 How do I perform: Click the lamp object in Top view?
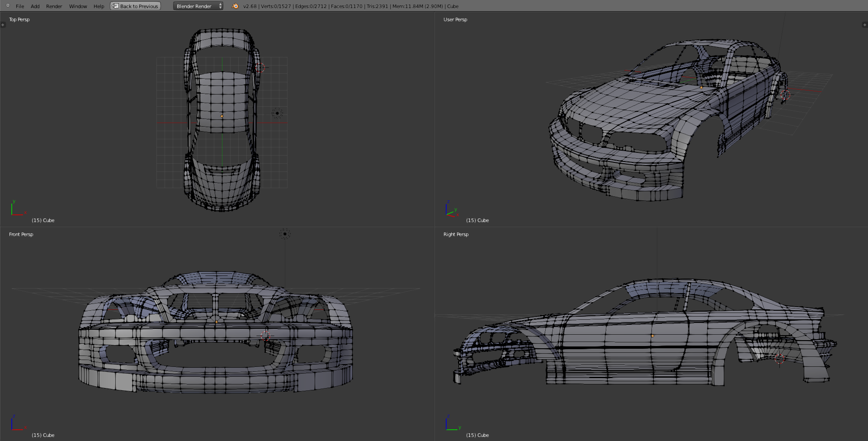coord(277,113)
